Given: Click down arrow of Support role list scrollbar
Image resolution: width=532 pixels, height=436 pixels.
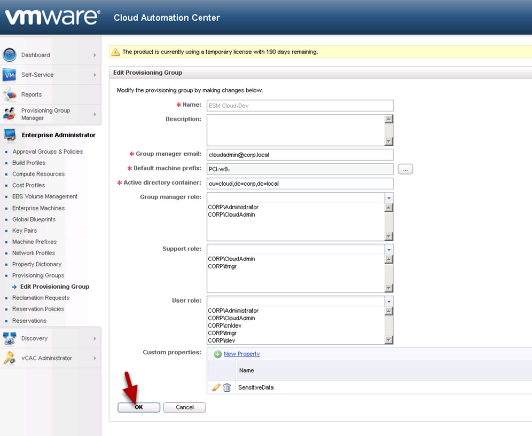Looking at the screenshot, I should [389, 288].
